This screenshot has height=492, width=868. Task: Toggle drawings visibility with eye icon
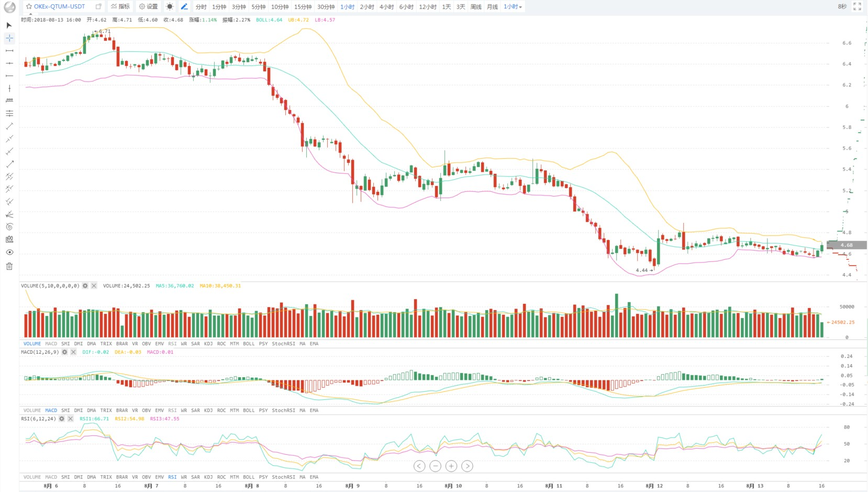pos(9,252)
